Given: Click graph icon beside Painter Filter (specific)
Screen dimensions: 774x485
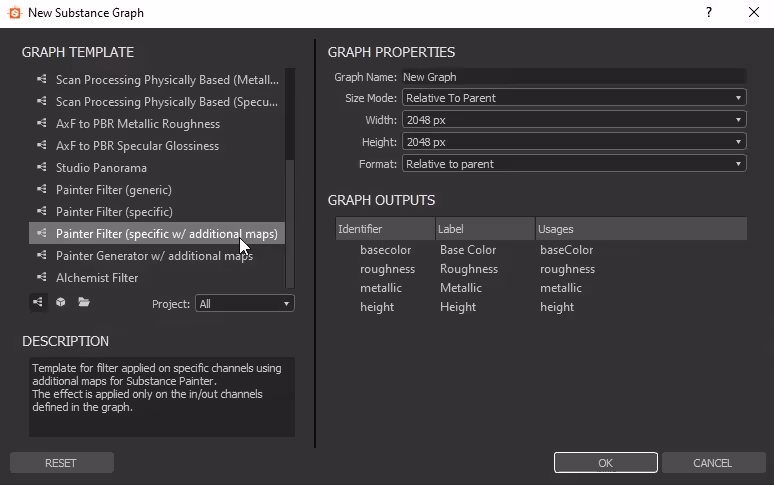Looking at the screenshot, I should 41,211.
